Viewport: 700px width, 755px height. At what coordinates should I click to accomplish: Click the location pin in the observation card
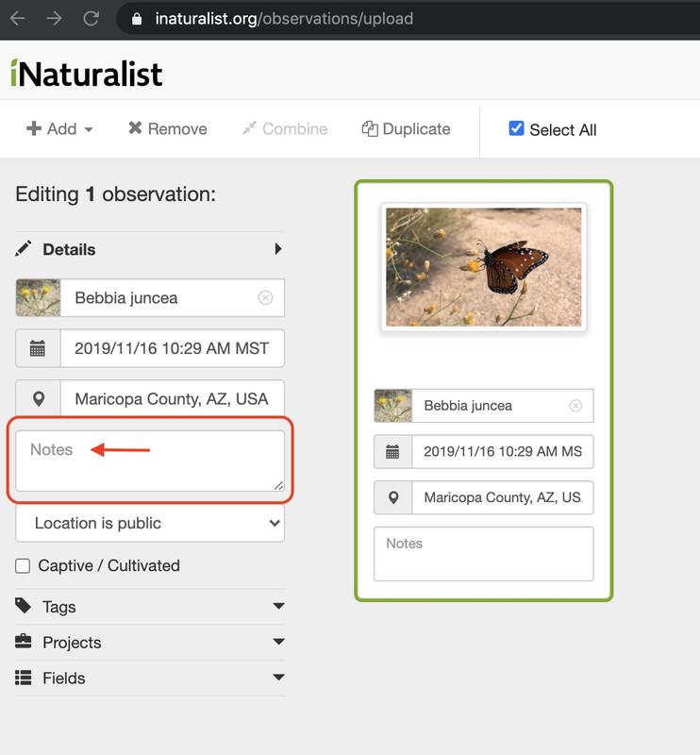[x=393, y=497]
